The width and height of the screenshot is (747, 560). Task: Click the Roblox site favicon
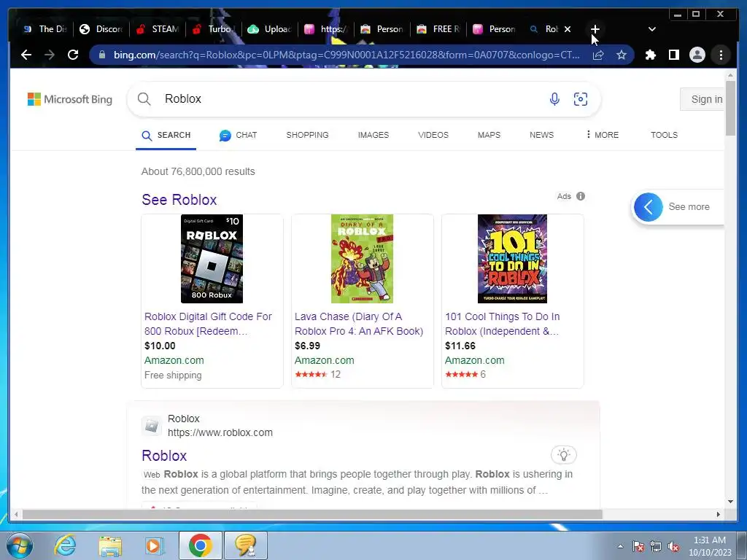pos(152,425)
